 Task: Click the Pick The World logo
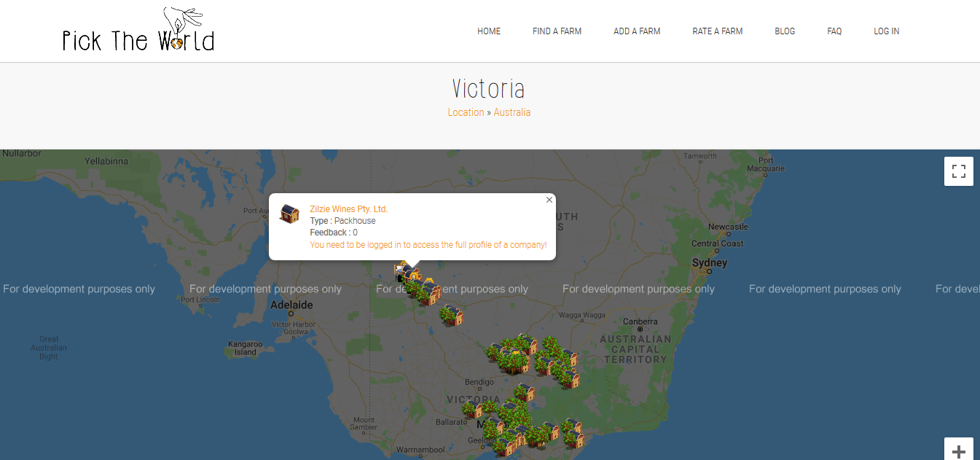tap(138, 31)
